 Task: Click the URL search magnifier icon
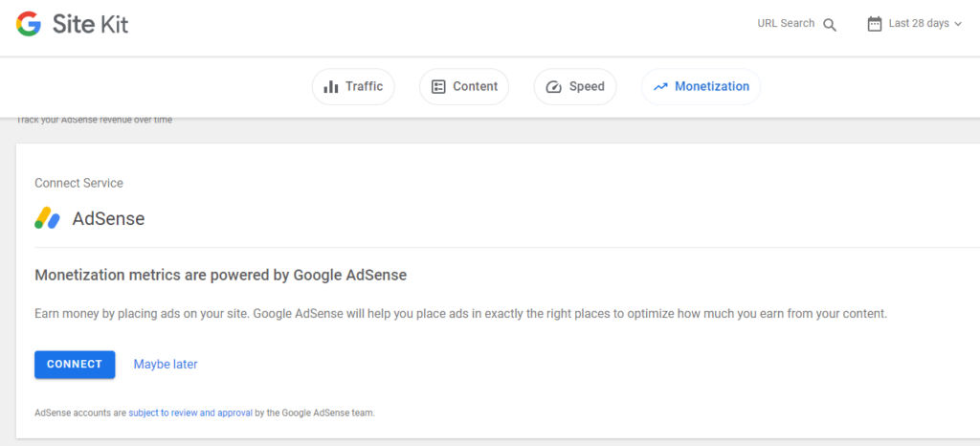coord(830,25)
